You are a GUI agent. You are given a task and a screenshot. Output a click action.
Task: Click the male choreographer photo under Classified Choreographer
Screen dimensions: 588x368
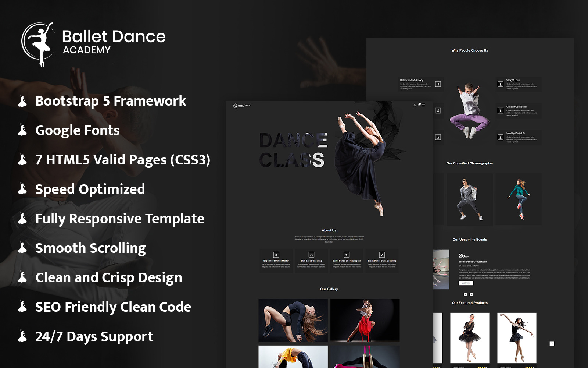pyautogui.click(x=469, y=198)
